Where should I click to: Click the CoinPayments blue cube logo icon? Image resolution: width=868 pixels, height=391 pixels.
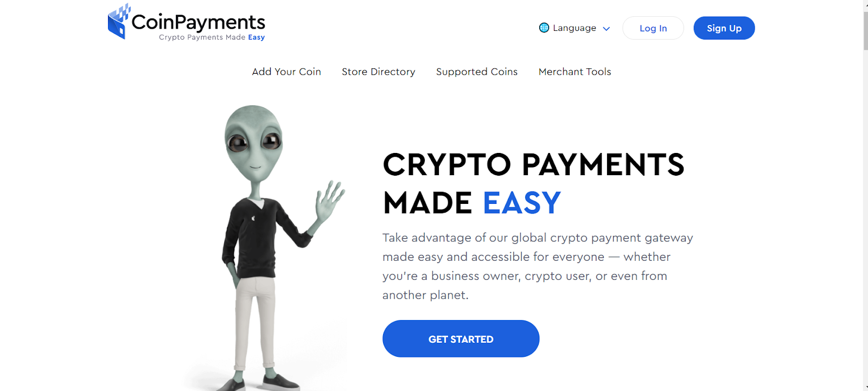119,21
